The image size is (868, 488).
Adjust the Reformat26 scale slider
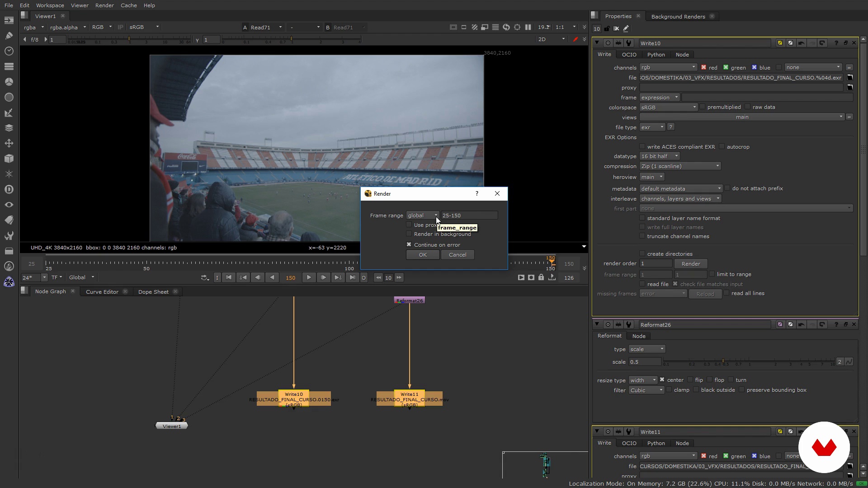723,362
